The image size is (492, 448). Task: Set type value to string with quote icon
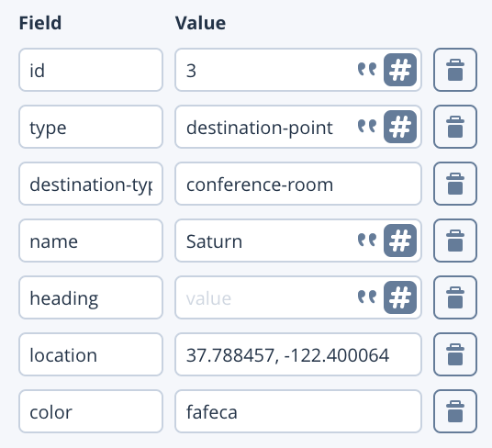pos(367,127)
